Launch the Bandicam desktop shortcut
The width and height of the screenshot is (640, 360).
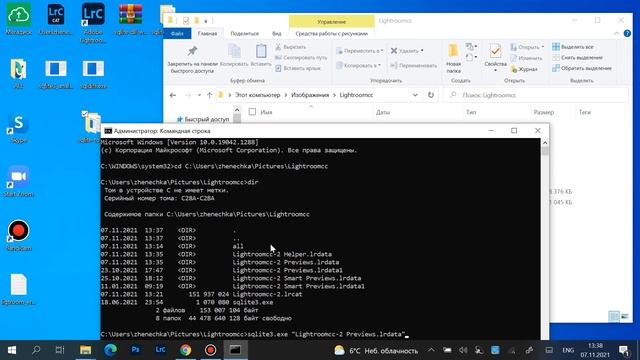tap(19, 236)
